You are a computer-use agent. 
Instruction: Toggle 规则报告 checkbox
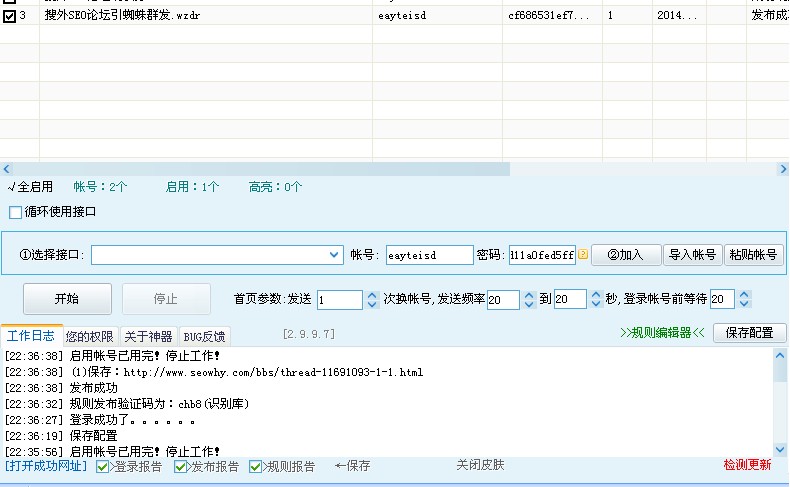255,467
